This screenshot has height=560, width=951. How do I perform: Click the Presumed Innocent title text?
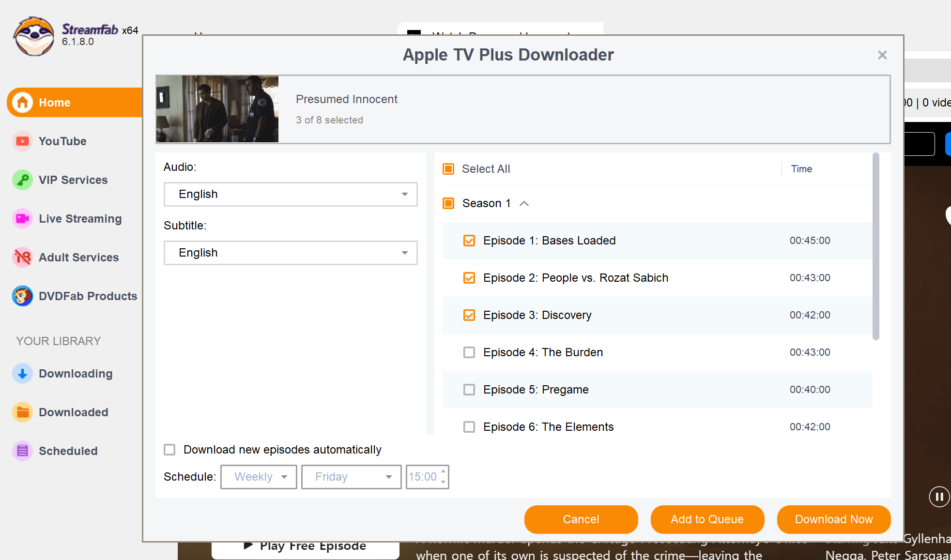click(347, 99)
